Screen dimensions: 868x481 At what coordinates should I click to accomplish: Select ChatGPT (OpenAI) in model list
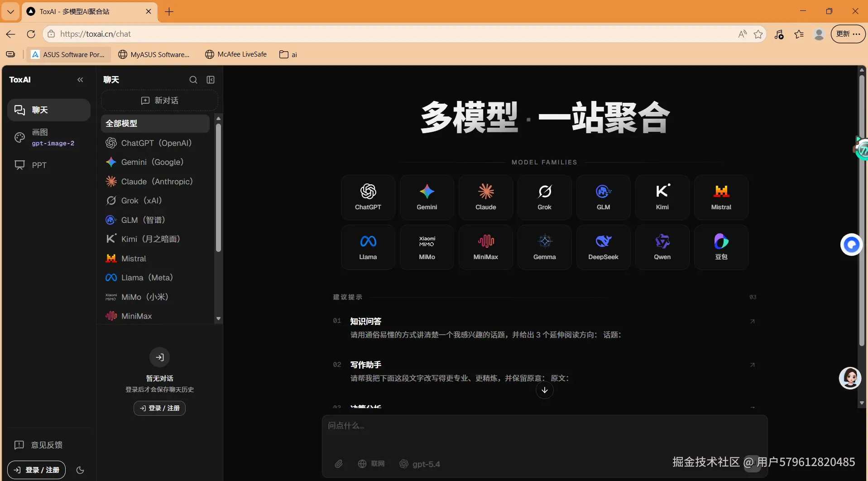[x=155, y=143]
